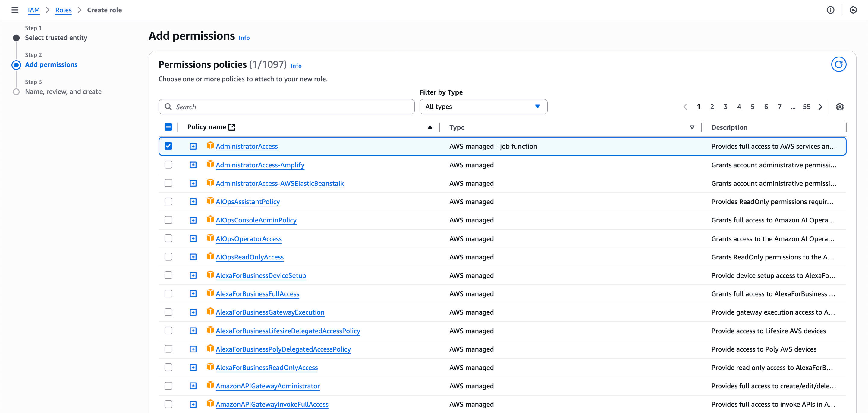
Task: Uncheck the AdministratorAccess policy
Action: pyautogui.click(x=168, y=146)
